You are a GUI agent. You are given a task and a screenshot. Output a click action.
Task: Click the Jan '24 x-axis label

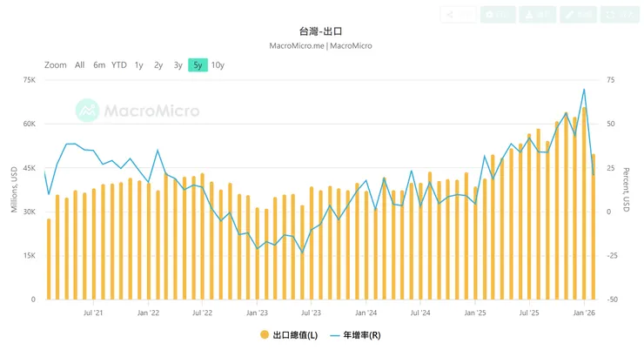click(366, 313)
